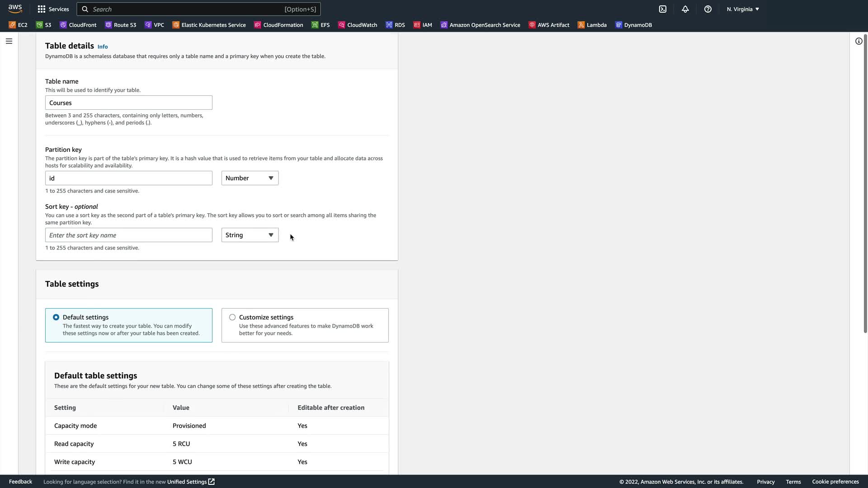Image resolution: width=868 pixels, height=488 pixels.
Task: Open the CloudShell terminal icon
Action: [663, 9]
